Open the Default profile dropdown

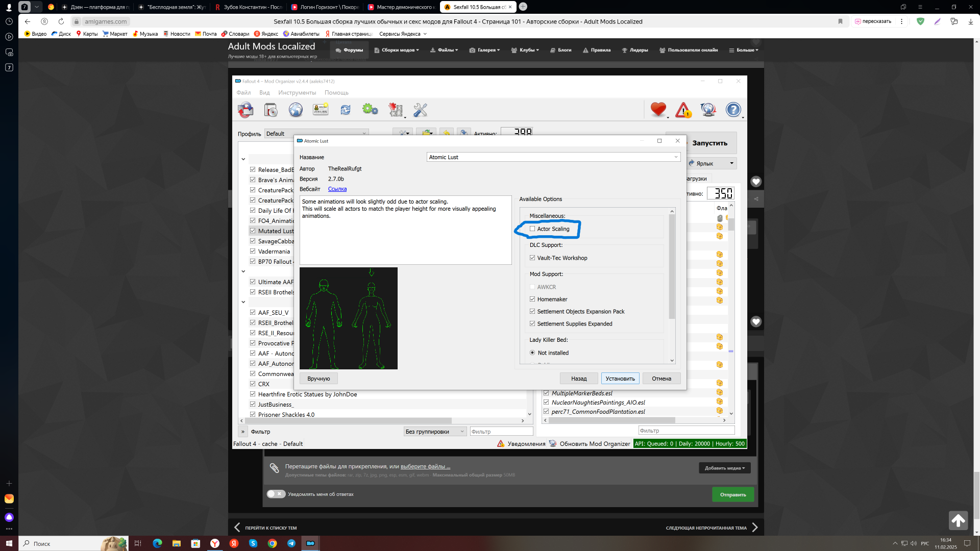[316, 134]
